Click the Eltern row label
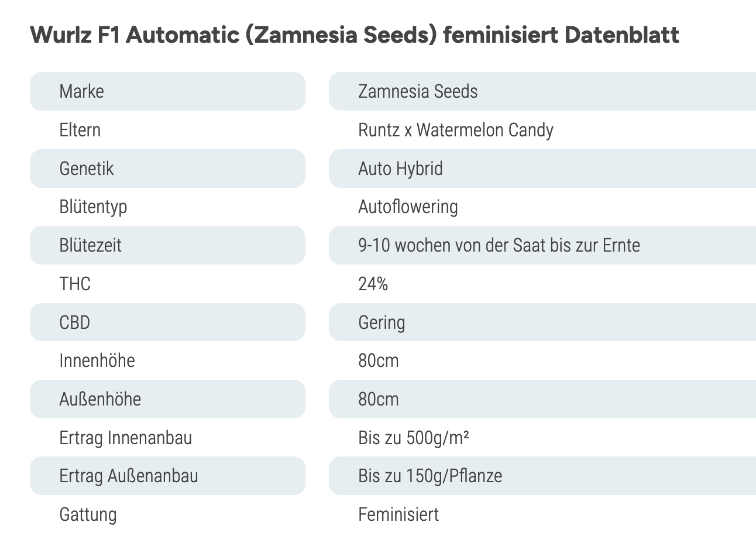Viewport: 756px width, 536px height. pyautogui.click(x=80, y=130)
